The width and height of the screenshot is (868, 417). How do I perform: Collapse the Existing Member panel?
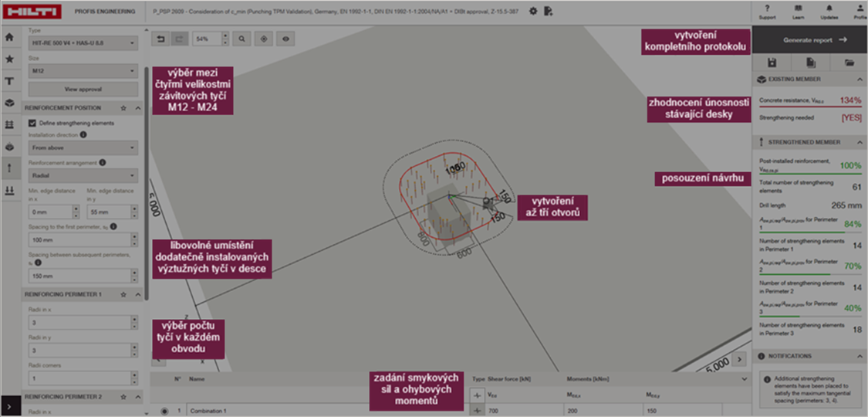pyautogui.click(x=860, y=80)
